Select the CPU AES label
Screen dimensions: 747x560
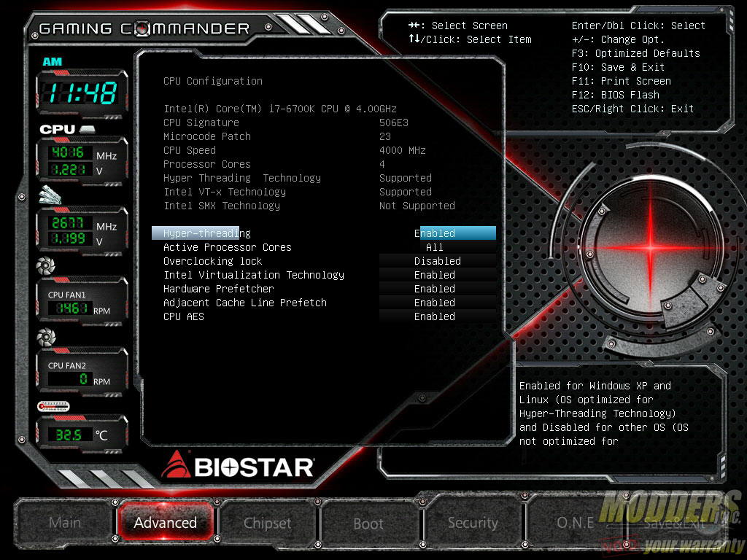183,316
